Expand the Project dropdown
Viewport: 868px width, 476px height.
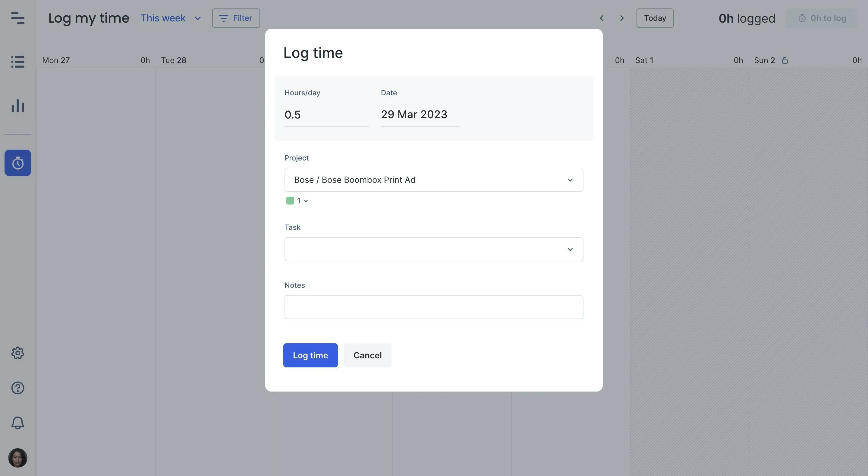(434, 180)
